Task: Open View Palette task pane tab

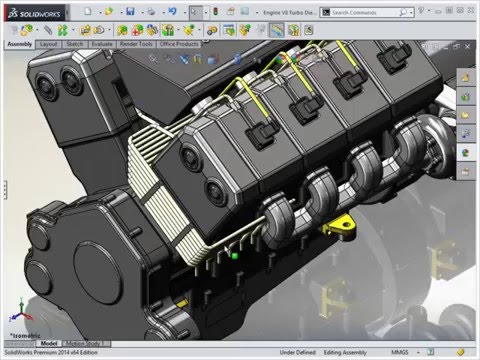Action: tap(465, 134)
